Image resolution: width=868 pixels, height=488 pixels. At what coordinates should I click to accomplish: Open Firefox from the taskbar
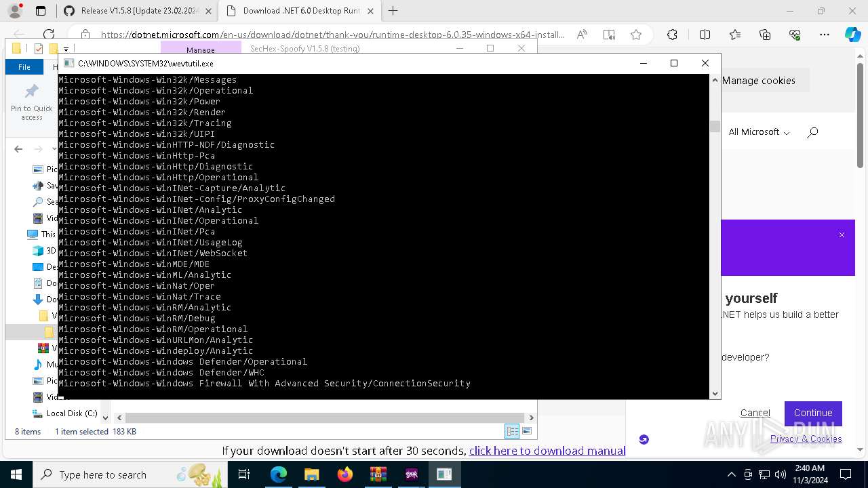[345, 474]
